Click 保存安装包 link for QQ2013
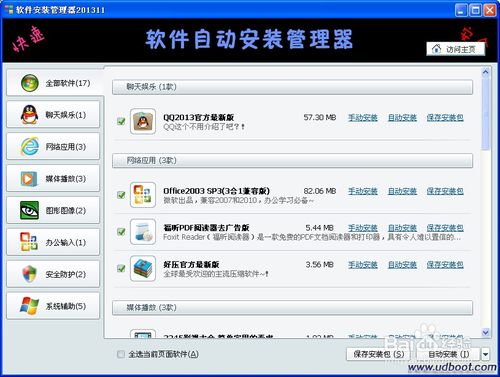The width and height of the screenshot is (500, 377). point(445,117)
